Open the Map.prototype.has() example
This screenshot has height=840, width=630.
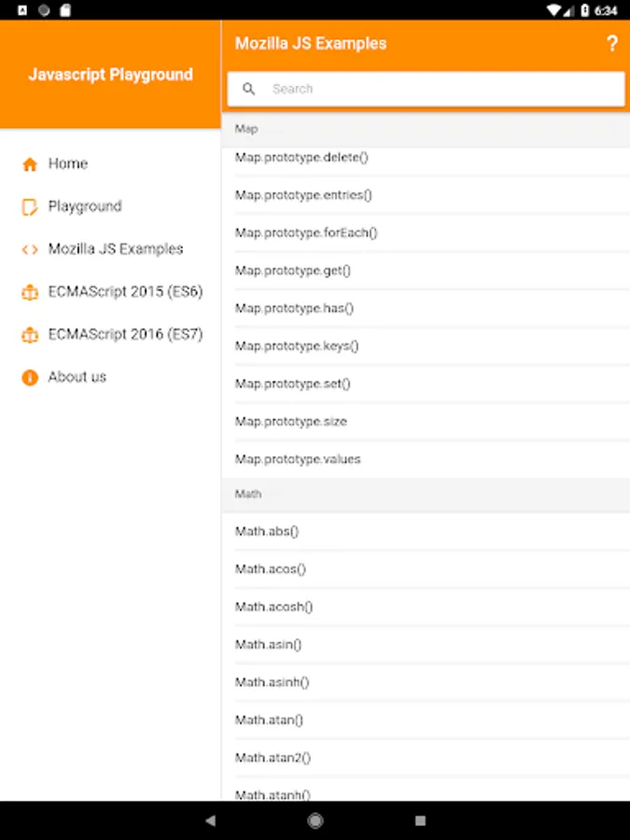(x=426, y=309)
